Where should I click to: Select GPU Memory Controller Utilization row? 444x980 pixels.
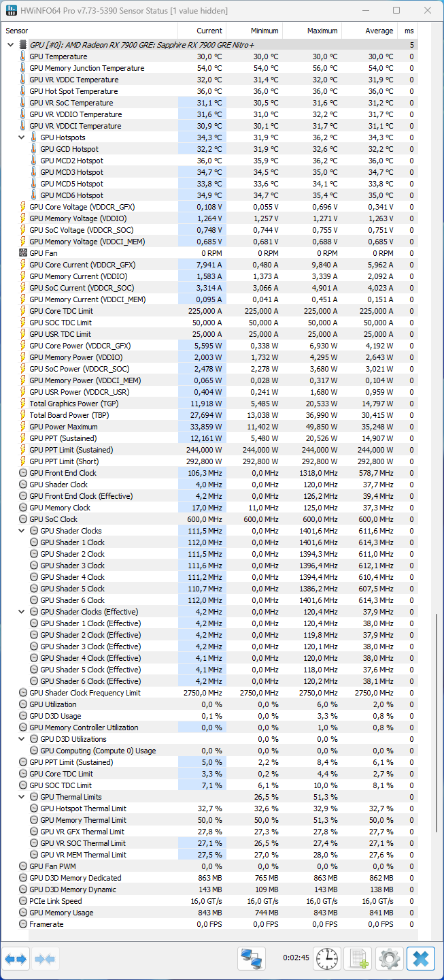[209, 728]
